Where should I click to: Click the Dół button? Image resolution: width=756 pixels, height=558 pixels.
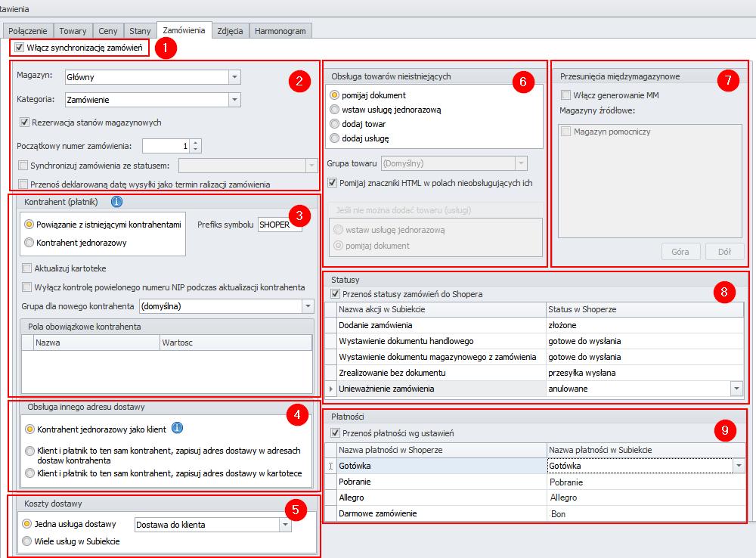pyautogui.click(x=724, y=252)
